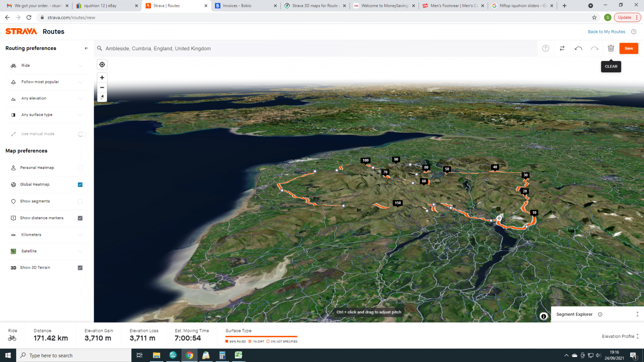The image size is (644, 362).
Task: Open the Windows notification center
Action: coord(634,355)
